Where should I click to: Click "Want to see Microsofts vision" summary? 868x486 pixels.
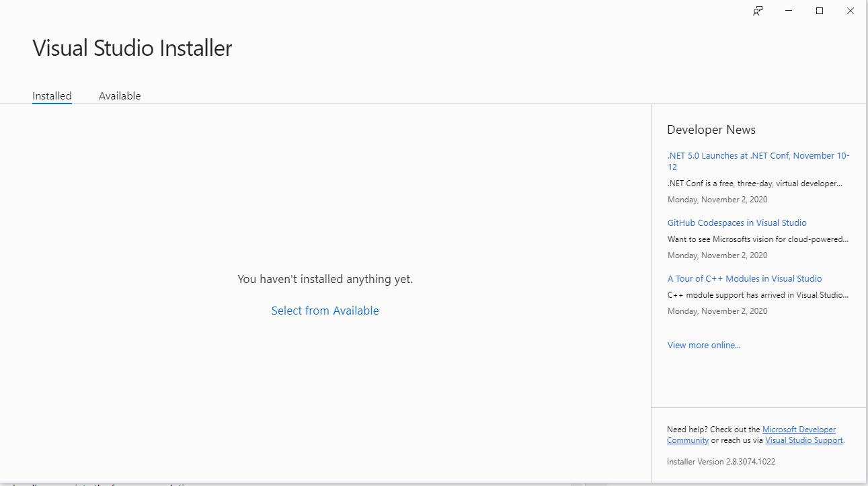pyautogui.click(x=758, y=239)
